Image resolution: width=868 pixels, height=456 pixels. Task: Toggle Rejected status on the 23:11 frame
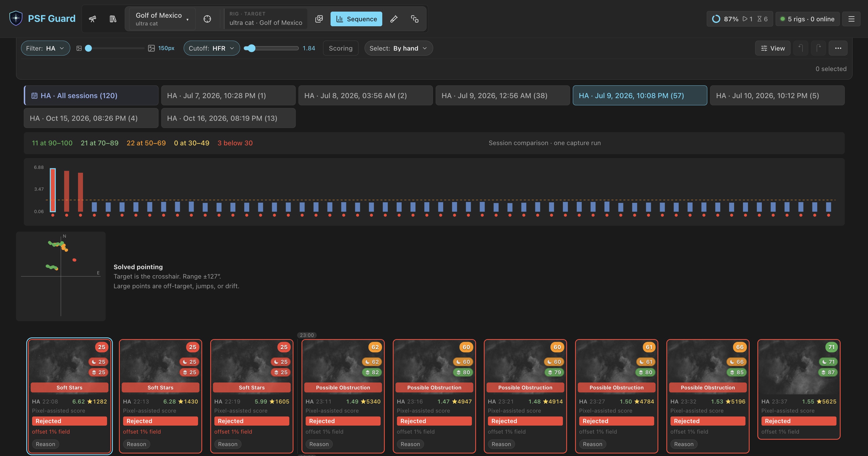[x=343, y=421]
